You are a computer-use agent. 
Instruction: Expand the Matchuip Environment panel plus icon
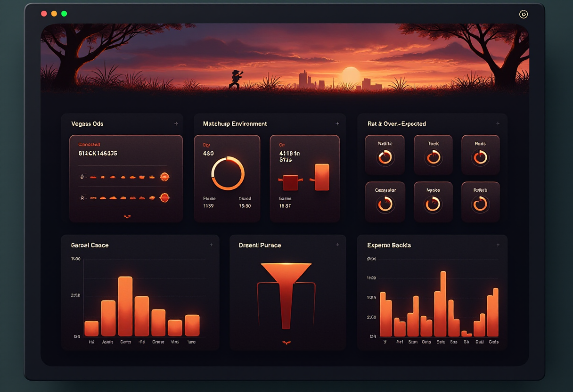point(337,123)
